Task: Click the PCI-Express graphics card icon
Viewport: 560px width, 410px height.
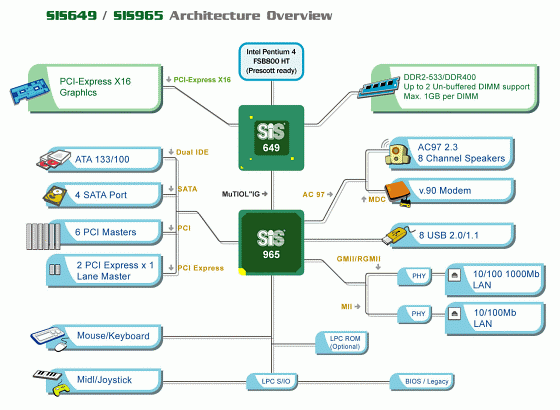Action: (29, 91)
